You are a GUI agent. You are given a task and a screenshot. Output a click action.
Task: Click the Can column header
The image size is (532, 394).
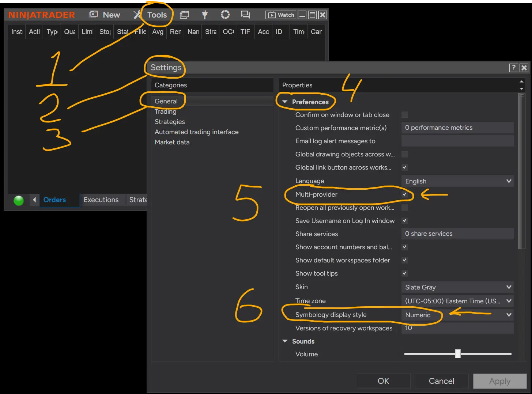pyautogui.click(x=316, y=32)
